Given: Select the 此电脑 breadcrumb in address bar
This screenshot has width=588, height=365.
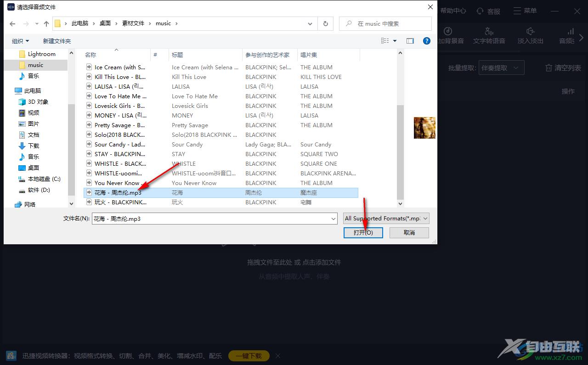Looking at the screenshot, I should (79, 23).
